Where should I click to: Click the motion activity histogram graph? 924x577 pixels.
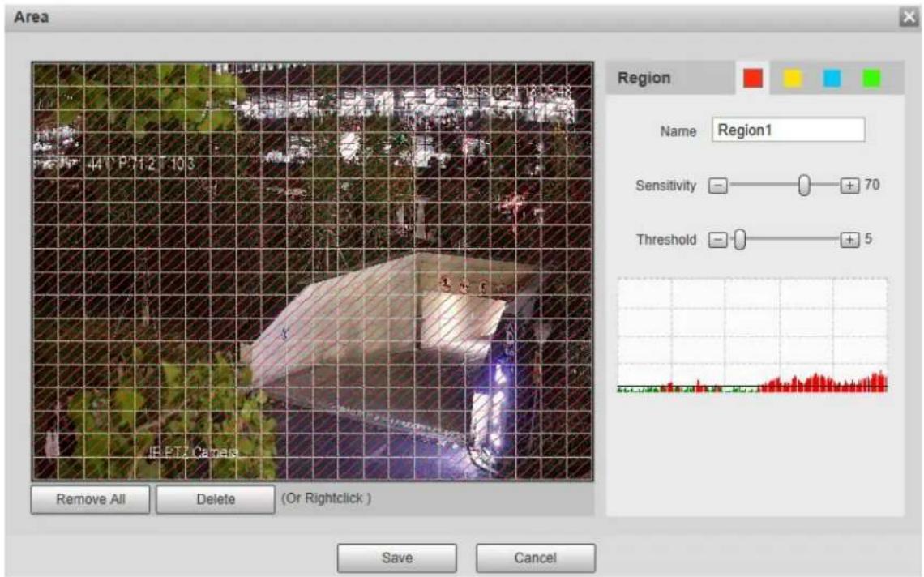click(752, 335)
